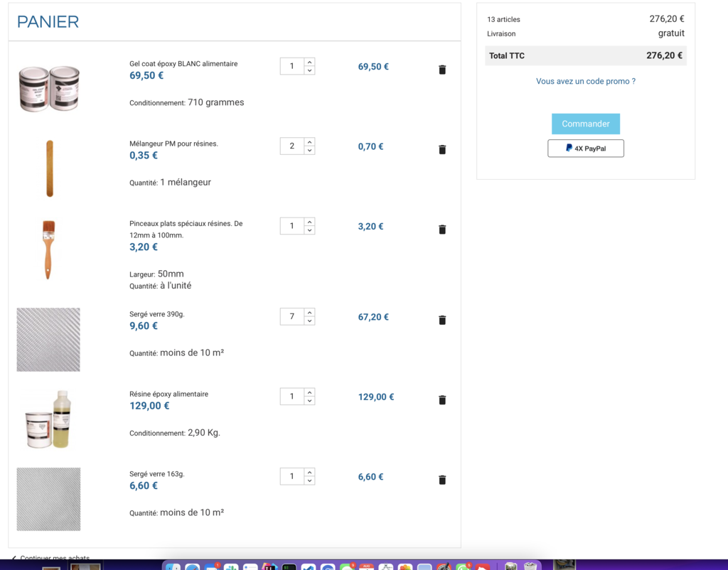Screen dimensions: 728x570
Task: Click the Sergé verre 390g. fabric thumbnail
Action: click(x=48, y=339)
